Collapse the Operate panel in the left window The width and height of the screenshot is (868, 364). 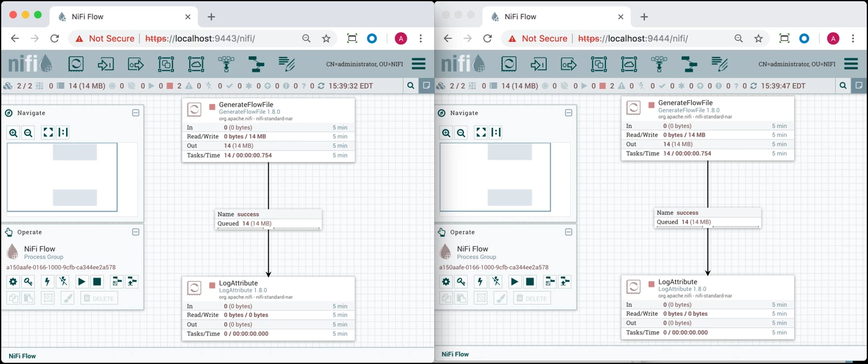pyautogui.click(x=136, y=232)
